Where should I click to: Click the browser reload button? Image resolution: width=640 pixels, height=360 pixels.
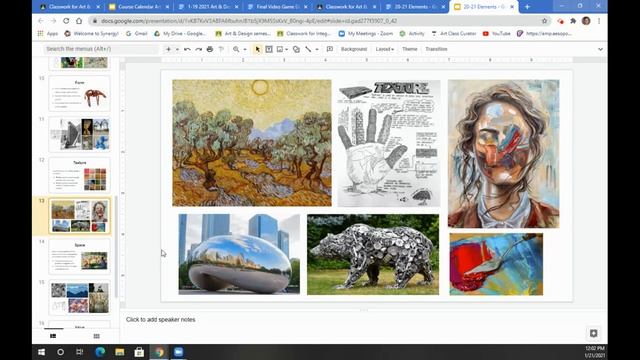66,21
